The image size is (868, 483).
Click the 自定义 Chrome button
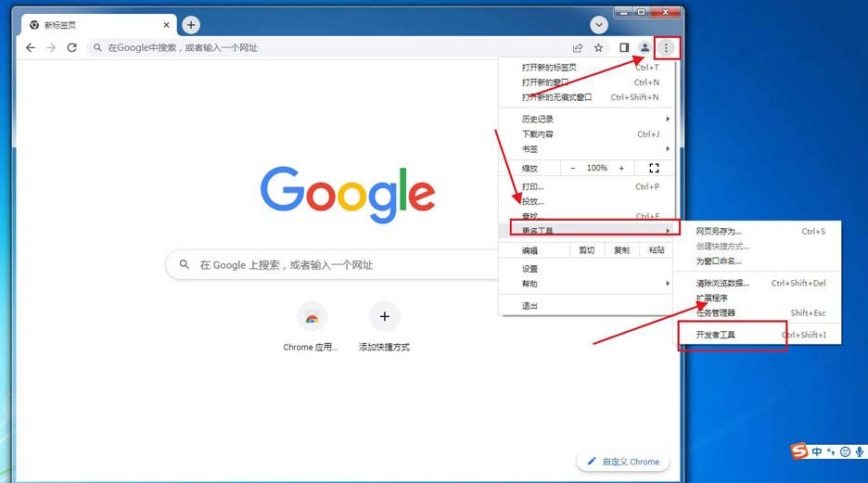tap(622, 462)
